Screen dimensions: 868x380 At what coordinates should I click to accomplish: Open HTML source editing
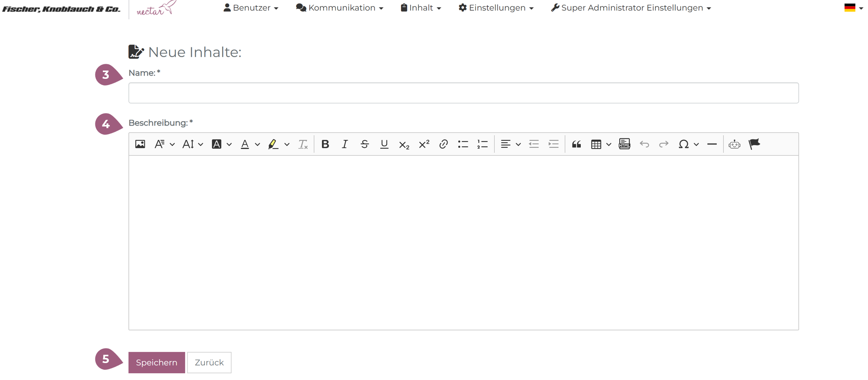(x=625, y=144)
